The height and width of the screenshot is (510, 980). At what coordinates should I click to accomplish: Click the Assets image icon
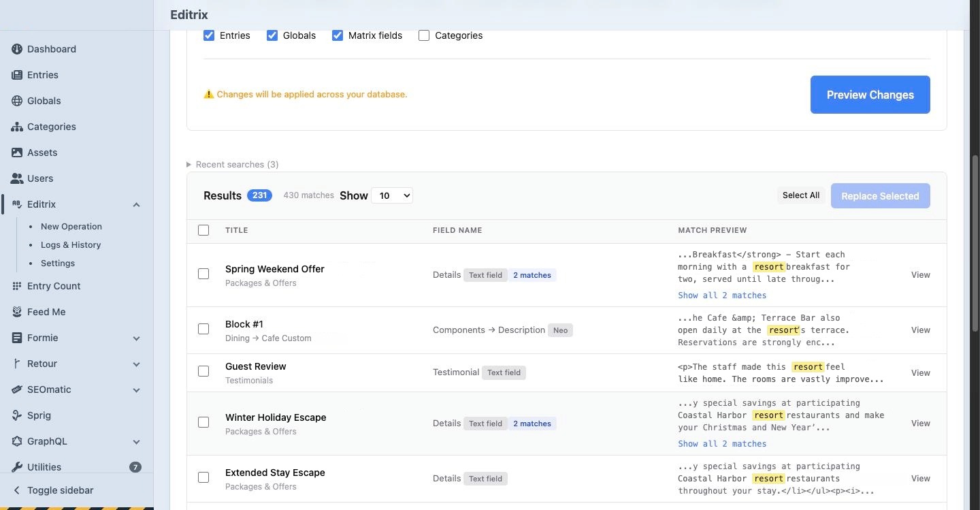click(17, 153)
